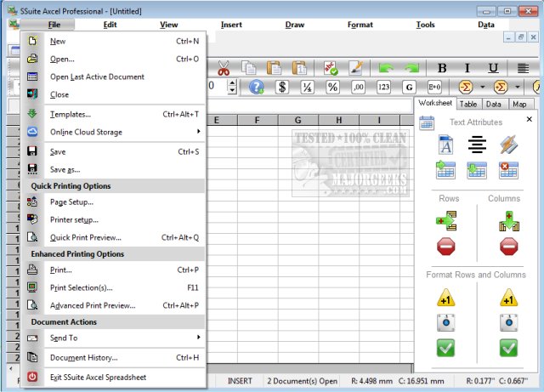This screenshot has width=544, height=392.
Task: Switch to the Table tab
Action: [468, 104]
